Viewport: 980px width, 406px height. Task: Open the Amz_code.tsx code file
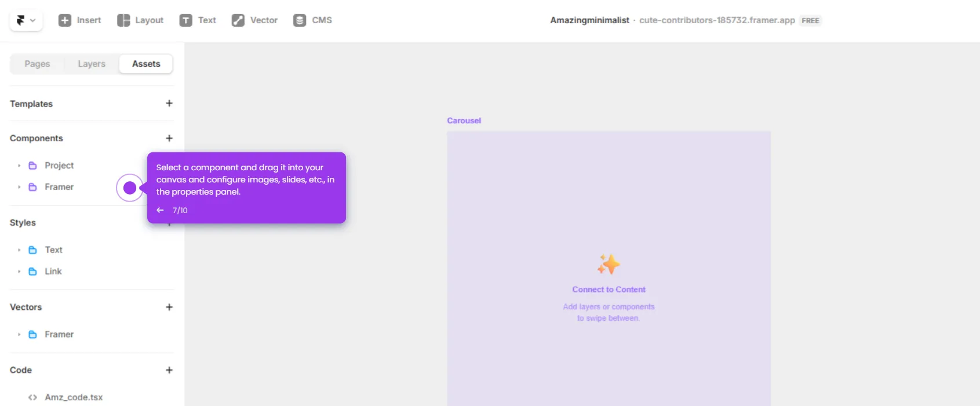click(x=74, y=397)
